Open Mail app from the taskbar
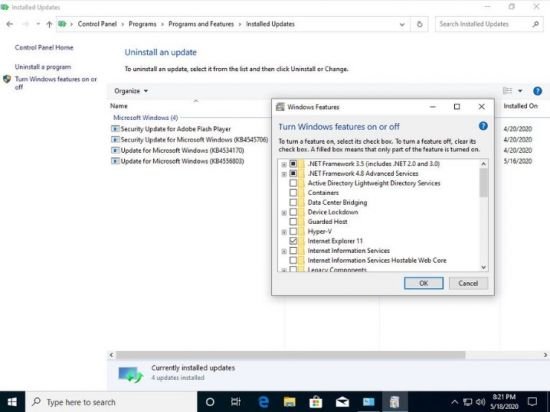 point(342,402)
